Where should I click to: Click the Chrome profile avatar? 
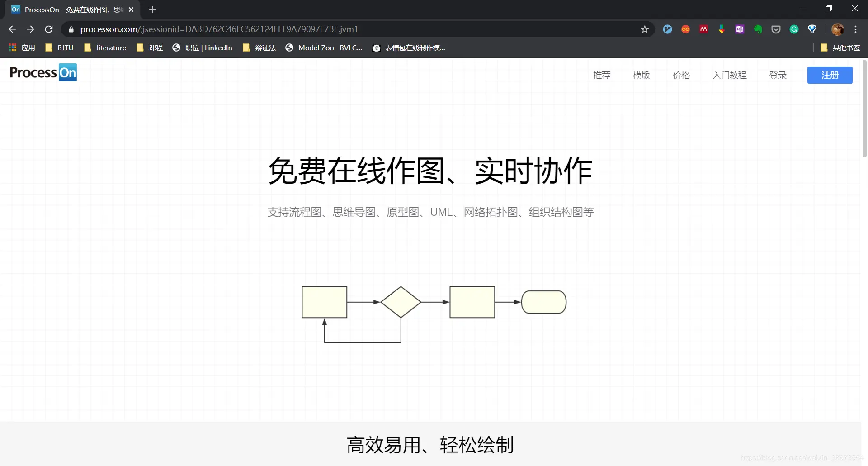[838, 29]
